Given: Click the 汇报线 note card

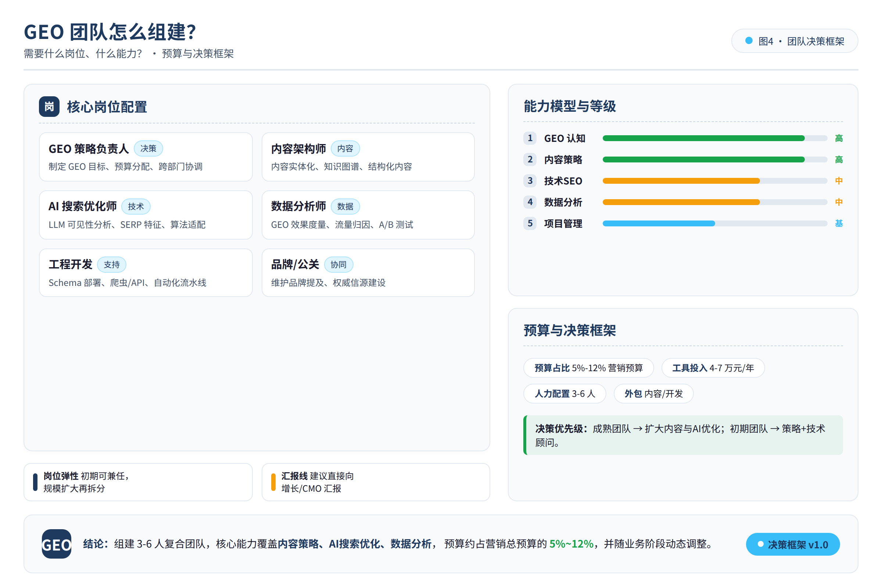Looking at the screenshot, I should [376, 482].
